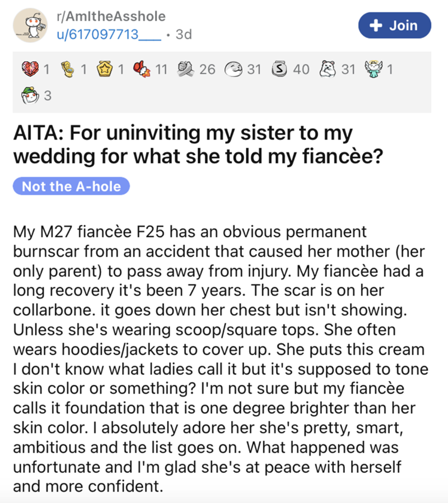Click the rocket award icon
Image resolution: width=448 pixels, height=503 pixels.
tap(144, 71)
